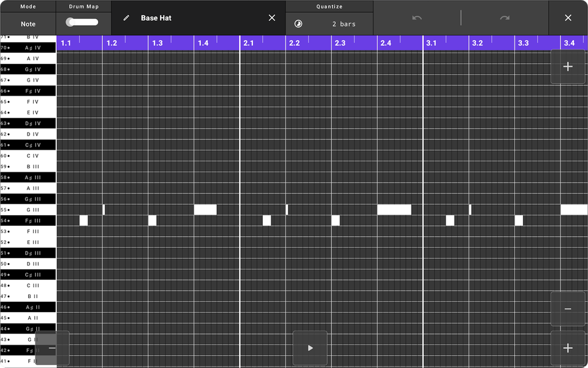
Task: Click the bottom-left minus icon
Action: pyautogui.click(x=52, y=348)
